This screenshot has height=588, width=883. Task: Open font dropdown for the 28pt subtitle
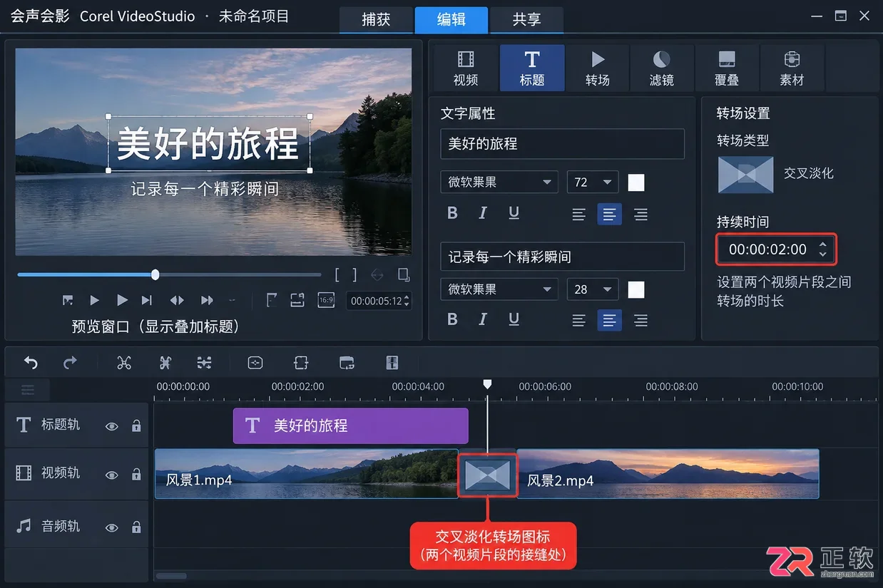[499, 289]
